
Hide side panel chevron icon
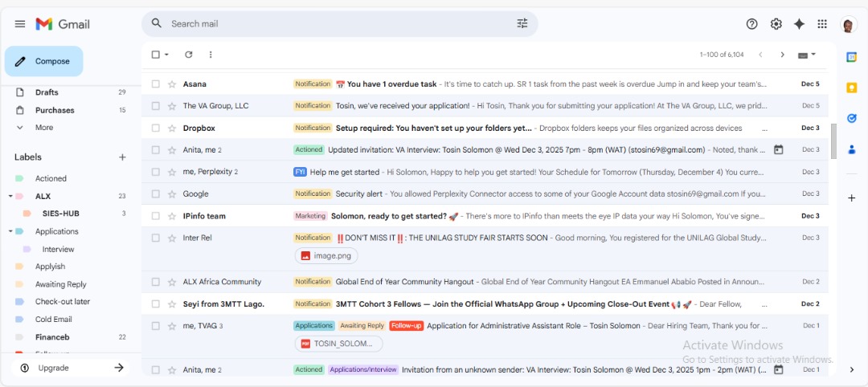tap(851, 369)
